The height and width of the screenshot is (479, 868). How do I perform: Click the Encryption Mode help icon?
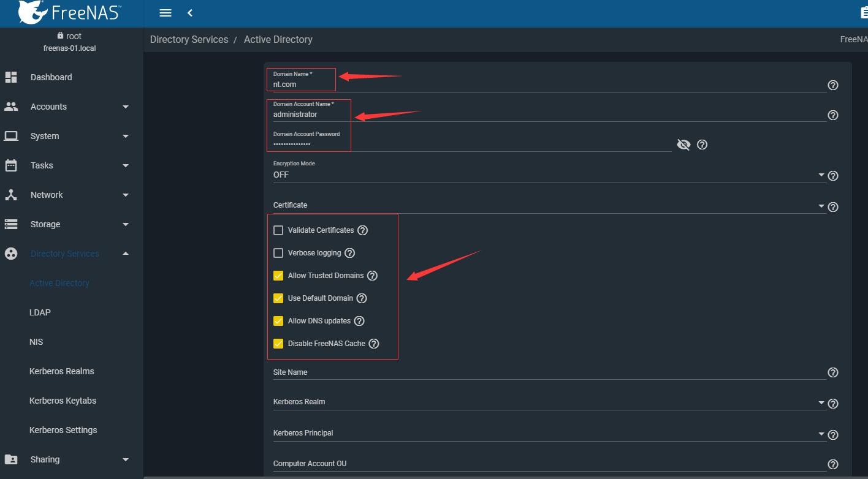(832, 175)
